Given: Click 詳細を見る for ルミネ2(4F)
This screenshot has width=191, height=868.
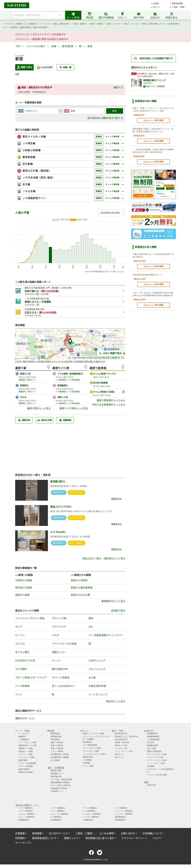Looking at the screenshot, I should 116,549.
